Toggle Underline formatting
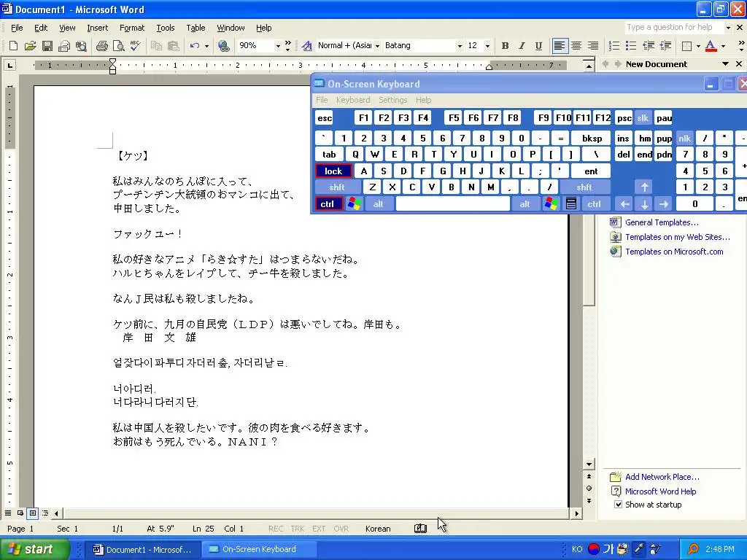Image resolution: width=747 pixels, height=560 pixels. click(538, 46)
